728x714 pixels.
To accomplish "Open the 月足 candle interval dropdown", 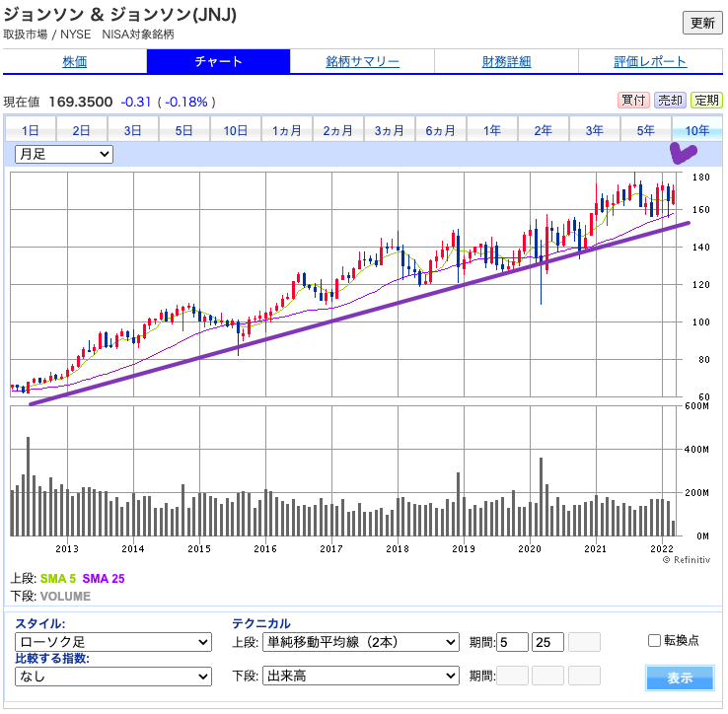I will (64, 154).
